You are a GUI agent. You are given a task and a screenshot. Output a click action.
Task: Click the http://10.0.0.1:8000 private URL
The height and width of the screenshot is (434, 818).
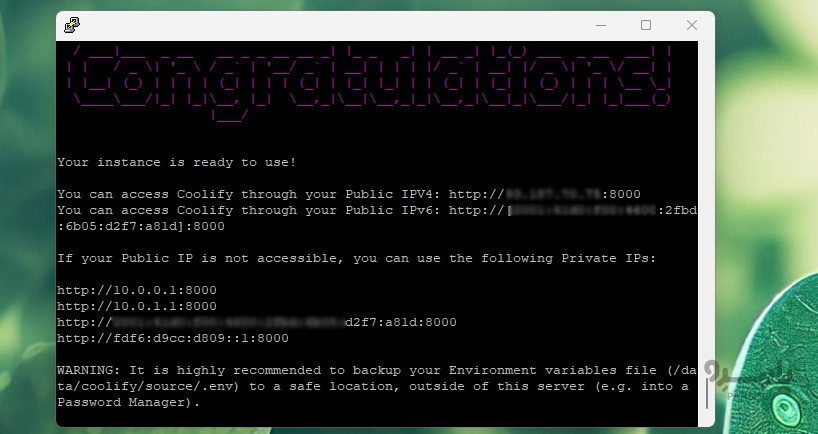137,290
